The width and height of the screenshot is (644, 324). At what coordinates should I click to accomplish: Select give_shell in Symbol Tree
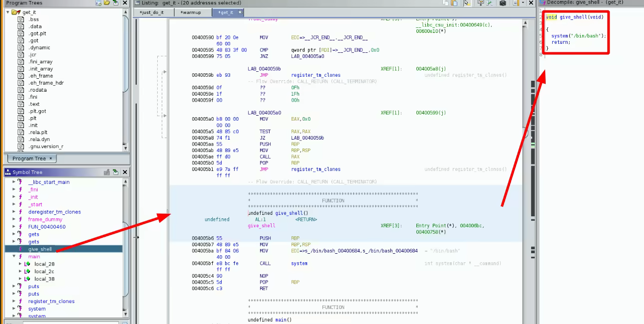coord(40,249)
